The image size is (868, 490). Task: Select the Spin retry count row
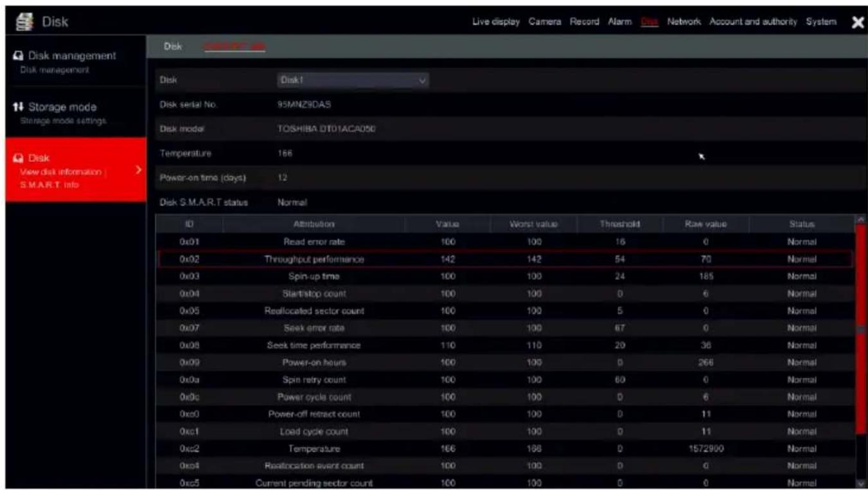(x=506, y=380)
